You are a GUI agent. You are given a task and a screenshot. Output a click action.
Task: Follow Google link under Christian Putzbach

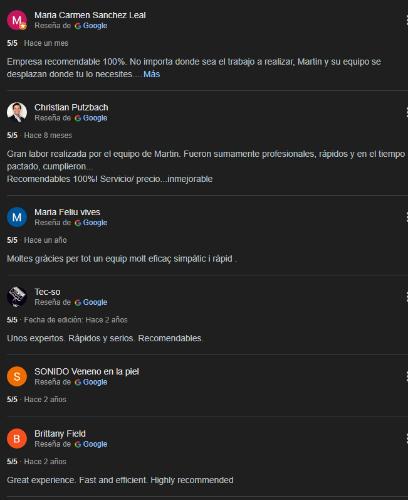(x=91, y=118)
